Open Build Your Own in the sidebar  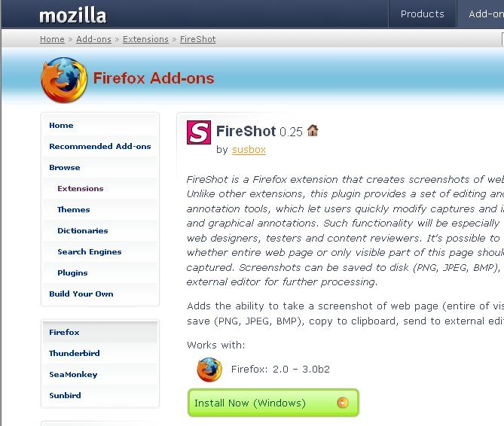[x=81, y=294]
